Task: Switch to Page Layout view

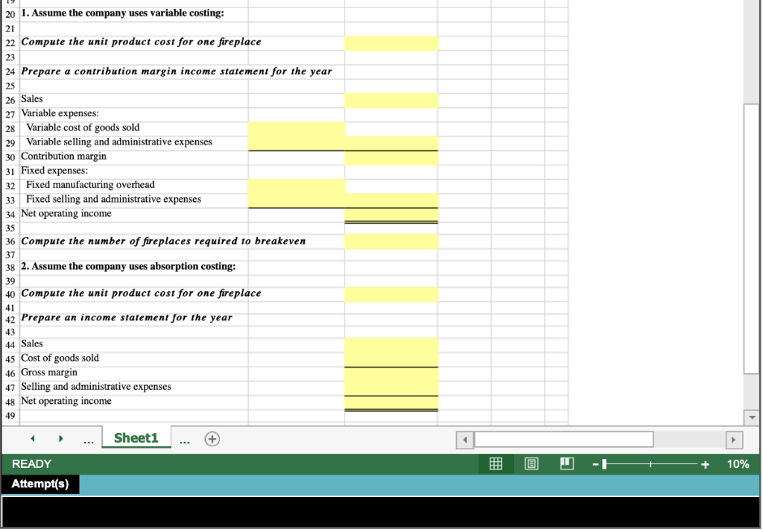Action: 531,463
